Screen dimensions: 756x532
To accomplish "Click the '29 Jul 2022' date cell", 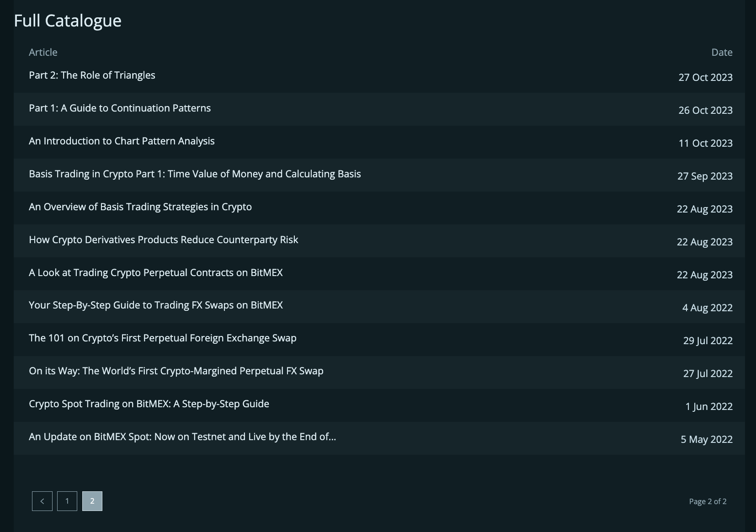I will click(x=708, y=340).
